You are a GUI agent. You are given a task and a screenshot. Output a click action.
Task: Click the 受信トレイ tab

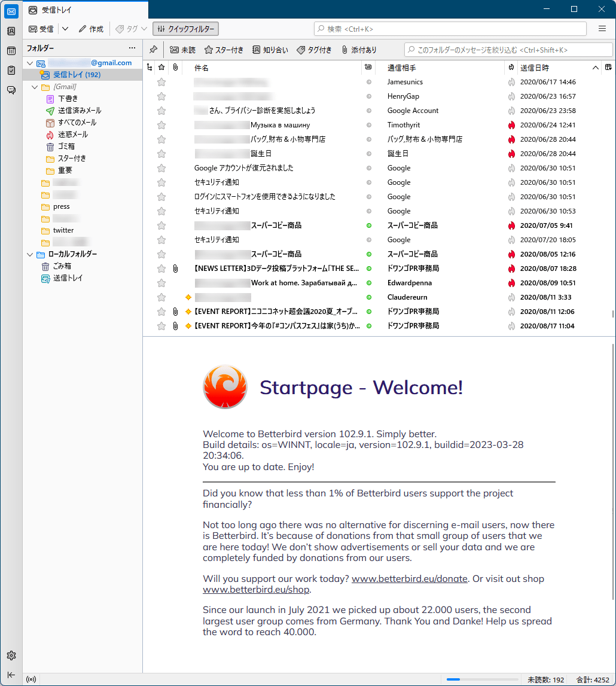[x=86, y=10]
